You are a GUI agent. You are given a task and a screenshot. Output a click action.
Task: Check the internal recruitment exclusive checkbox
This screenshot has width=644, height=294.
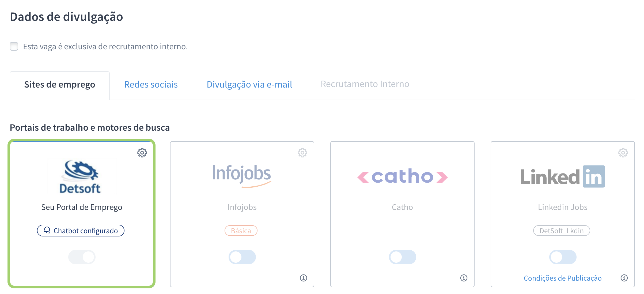pos(14,46)
